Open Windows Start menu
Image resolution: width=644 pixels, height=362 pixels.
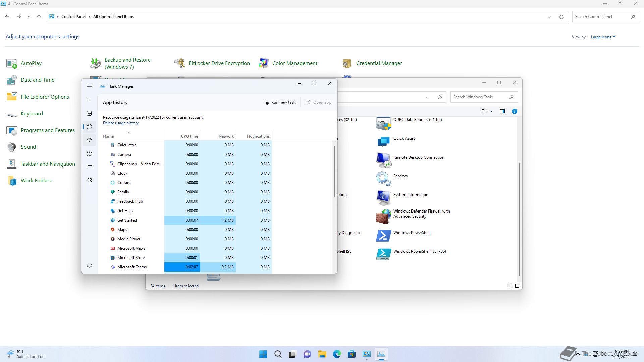[263, 354]
